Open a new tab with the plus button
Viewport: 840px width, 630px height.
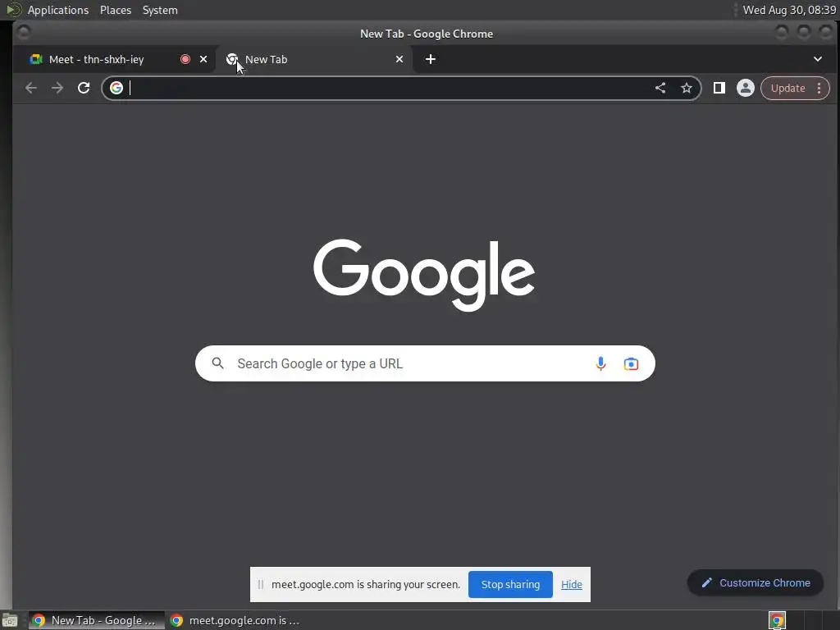tap(430, 59)
